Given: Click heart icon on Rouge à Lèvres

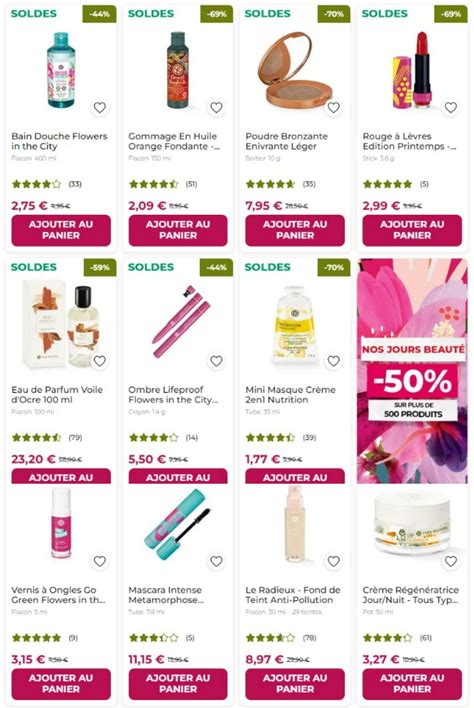Looking at the screenshot, I should (x=451, y=107).
